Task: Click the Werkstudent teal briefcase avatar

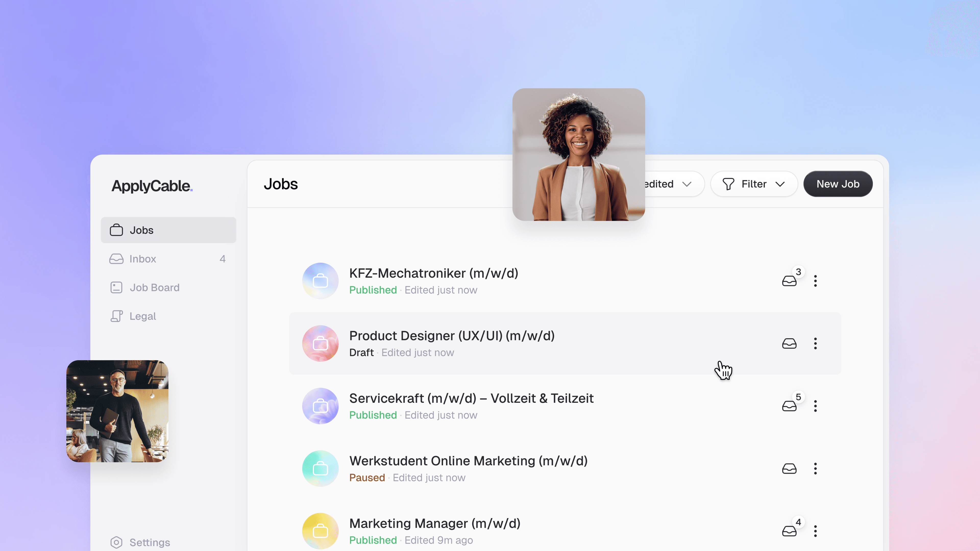Action: coord(320,469)
